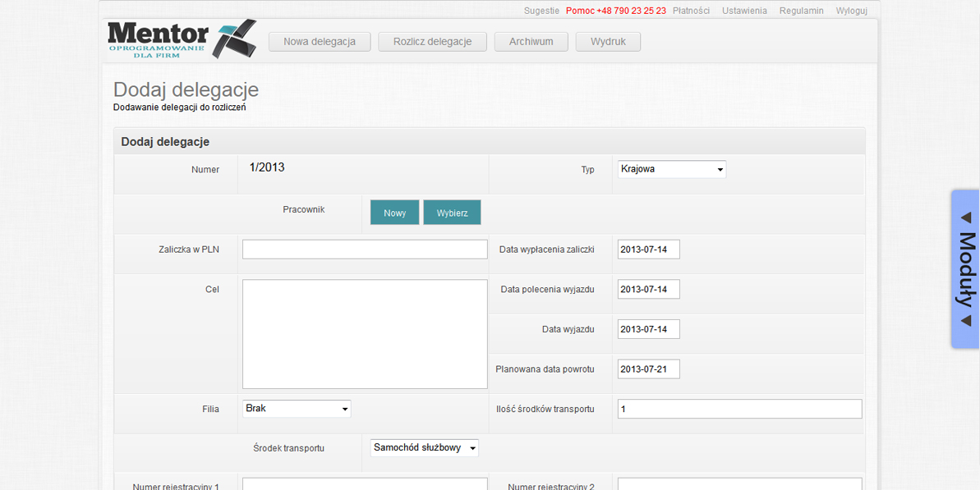Open the Płatności link
Viewport: 980px width, 490px height.
(x=691, y=11)
